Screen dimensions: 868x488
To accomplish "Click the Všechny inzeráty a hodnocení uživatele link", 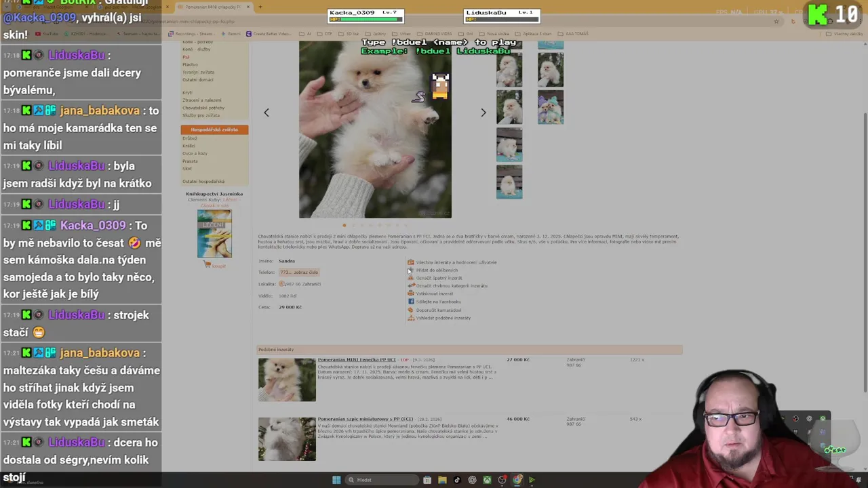I will click(456, 262).
